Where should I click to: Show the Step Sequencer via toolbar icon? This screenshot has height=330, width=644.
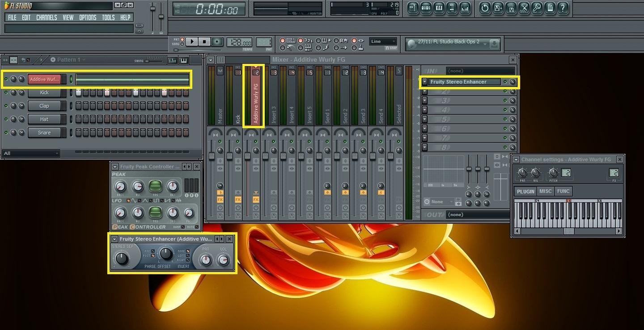coord(426,8)
